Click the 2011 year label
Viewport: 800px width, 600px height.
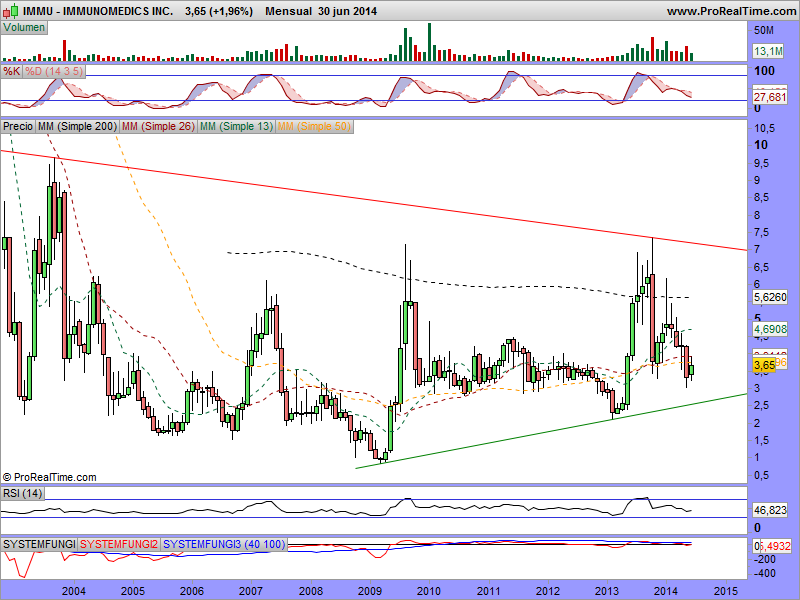(x=489, y=591)
